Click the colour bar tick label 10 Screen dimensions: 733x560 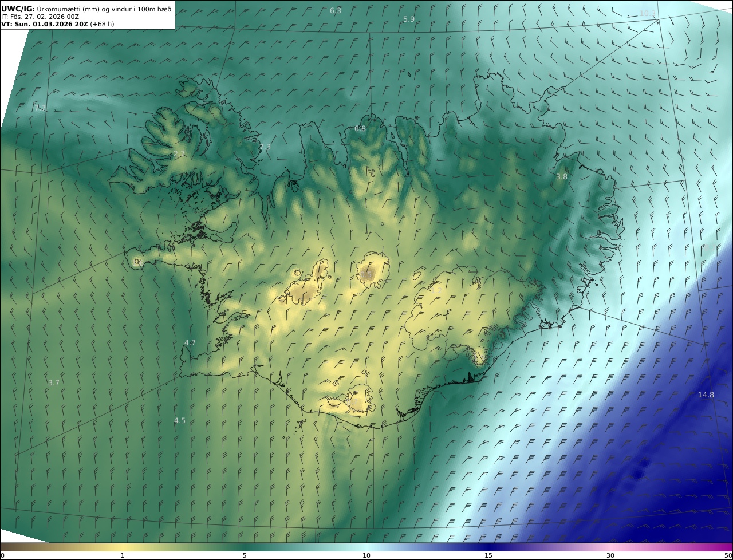coord(366,555)
